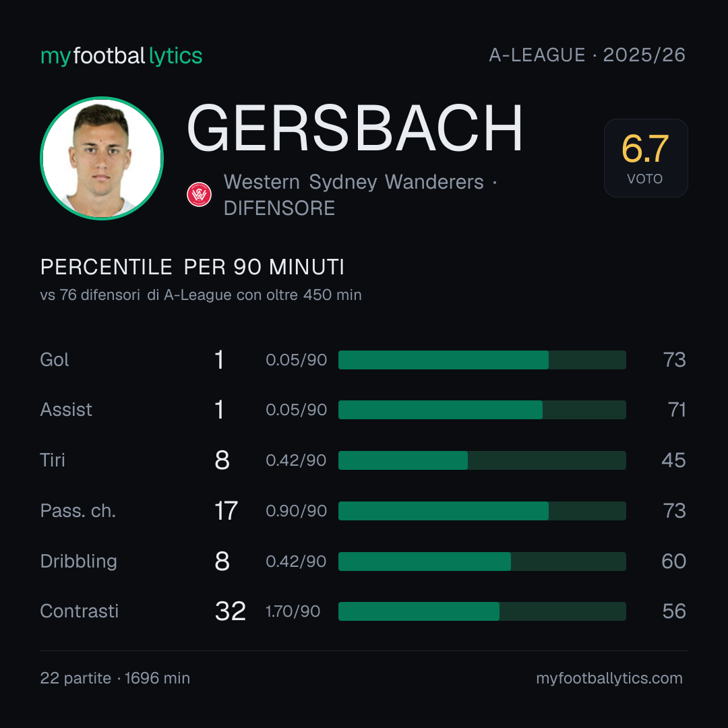This screenshot has width=728, height=728.
Task: Click the A-LEAGUE · 2025/26 label
Action: 587,55
